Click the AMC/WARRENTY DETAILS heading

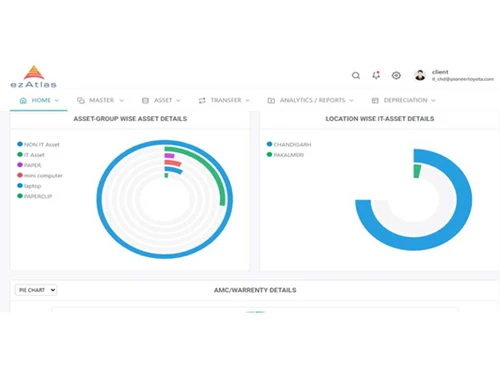tap(255, 290)
